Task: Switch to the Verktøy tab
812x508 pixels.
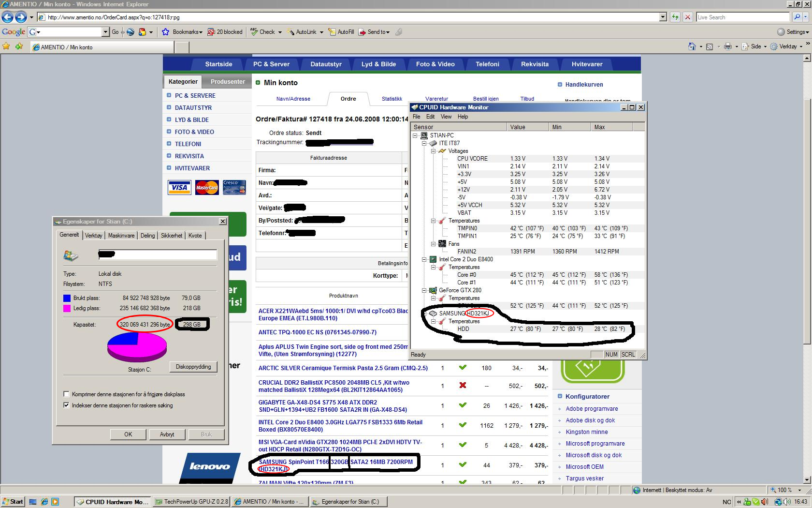Action: 93,236
